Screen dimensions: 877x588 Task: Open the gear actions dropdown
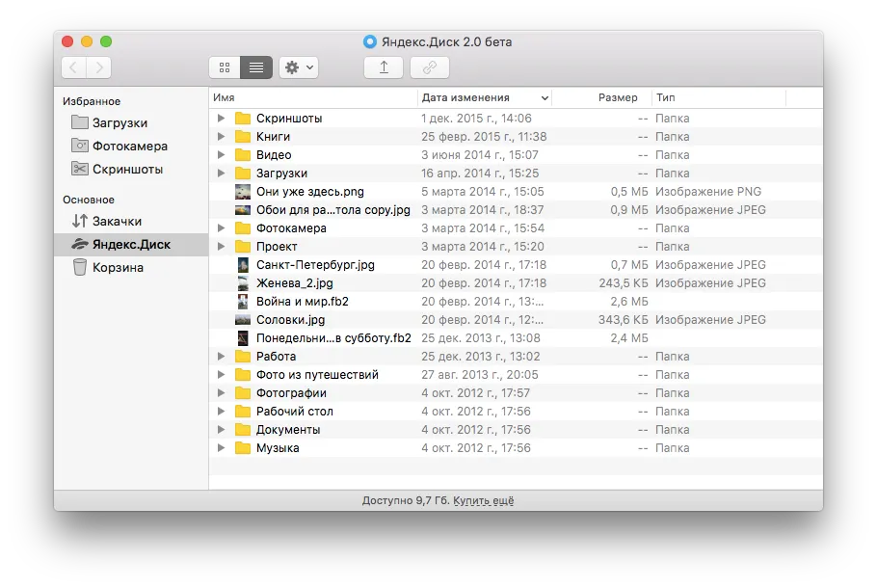click(299, 67)
